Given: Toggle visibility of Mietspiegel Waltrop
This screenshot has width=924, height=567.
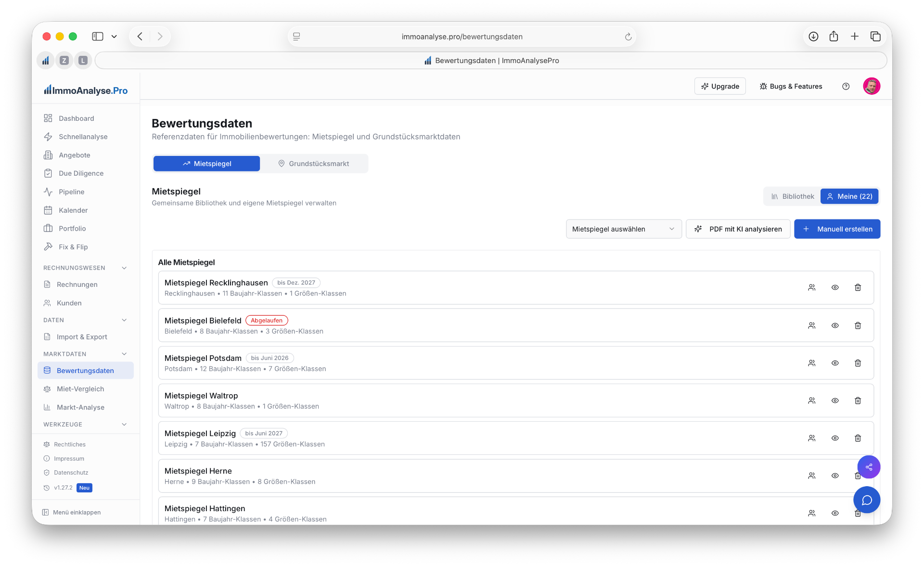Looking at the screenshot, I should (x=835, y=400).
